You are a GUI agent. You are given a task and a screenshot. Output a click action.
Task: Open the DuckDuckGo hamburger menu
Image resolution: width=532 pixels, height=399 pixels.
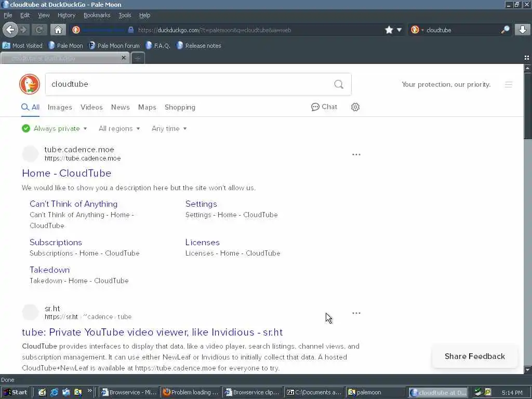tap(508, 85)
